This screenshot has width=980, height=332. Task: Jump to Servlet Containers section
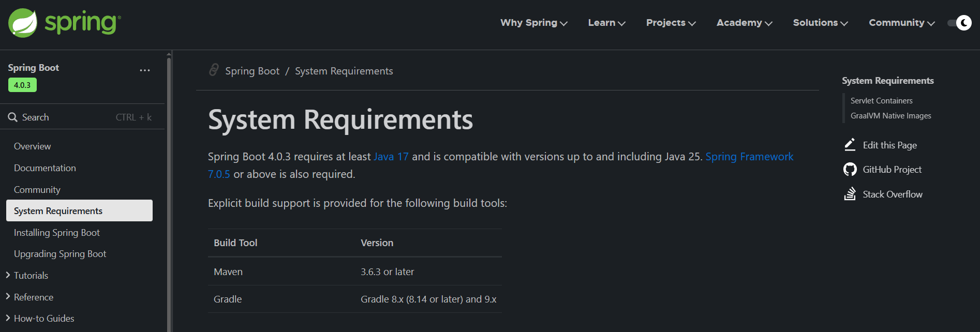coord(882,101)
